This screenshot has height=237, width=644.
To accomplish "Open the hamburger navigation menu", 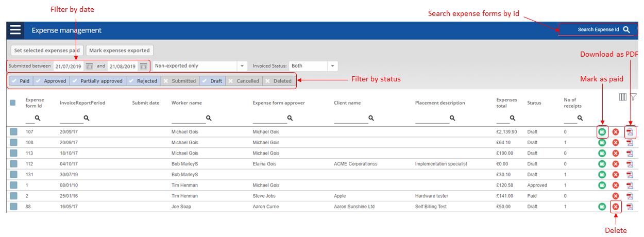I will tap(15, 30).
